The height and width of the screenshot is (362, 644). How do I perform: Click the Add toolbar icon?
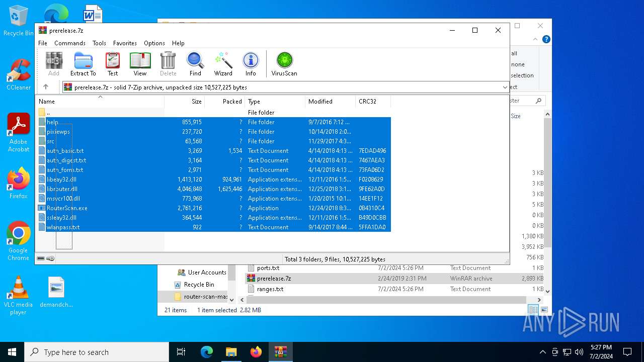[54, 64]
